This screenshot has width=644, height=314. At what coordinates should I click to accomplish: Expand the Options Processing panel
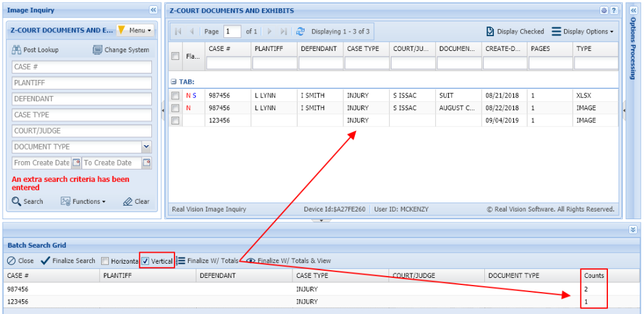coord(634,10)
